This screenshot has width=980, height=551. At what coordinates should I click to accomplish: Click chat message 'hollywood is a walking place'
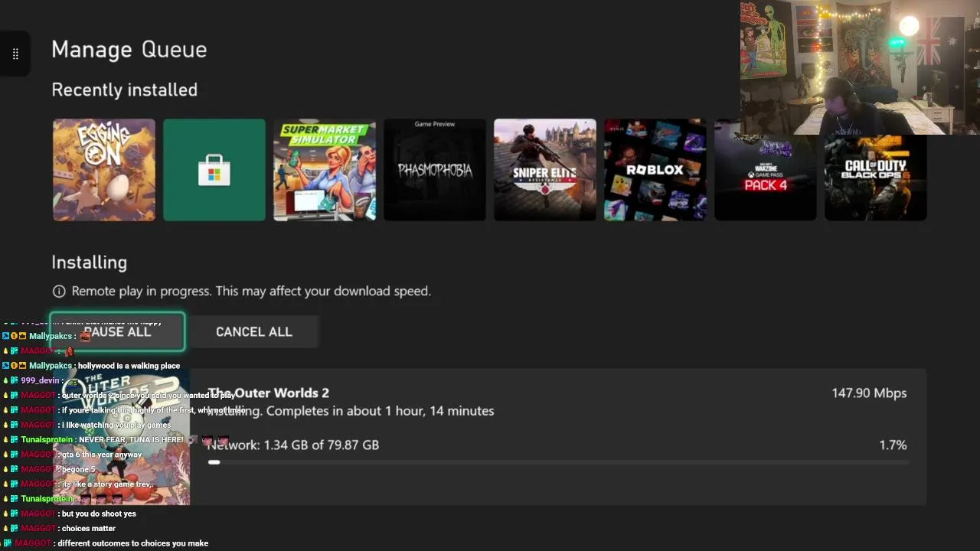pyautogui.click(x=129, y=366)
